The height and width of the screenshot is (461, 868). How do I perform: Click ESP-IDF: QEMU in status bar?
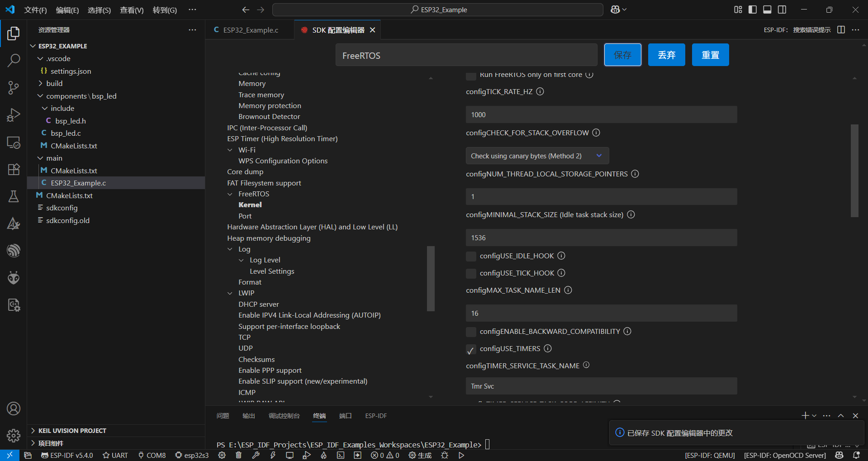pyautogui.click(x=710, y=455)
